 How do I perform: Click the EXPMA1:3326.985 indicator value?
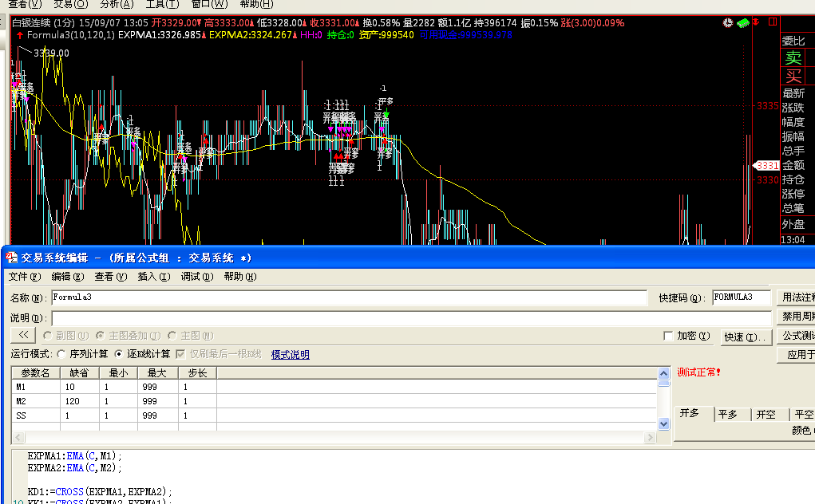[160, 35]
